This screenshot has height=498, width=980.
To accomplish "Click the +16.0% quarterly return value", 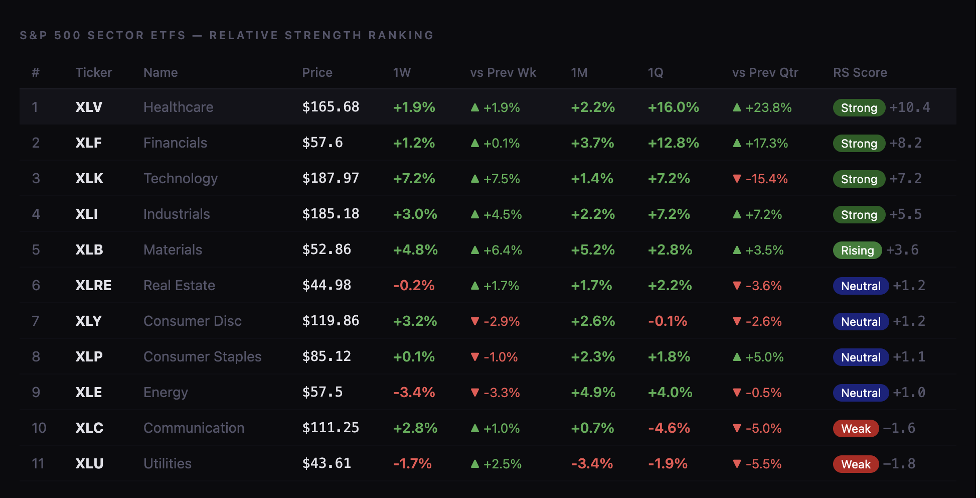I will pyautogui.click(x=673, y=107).
